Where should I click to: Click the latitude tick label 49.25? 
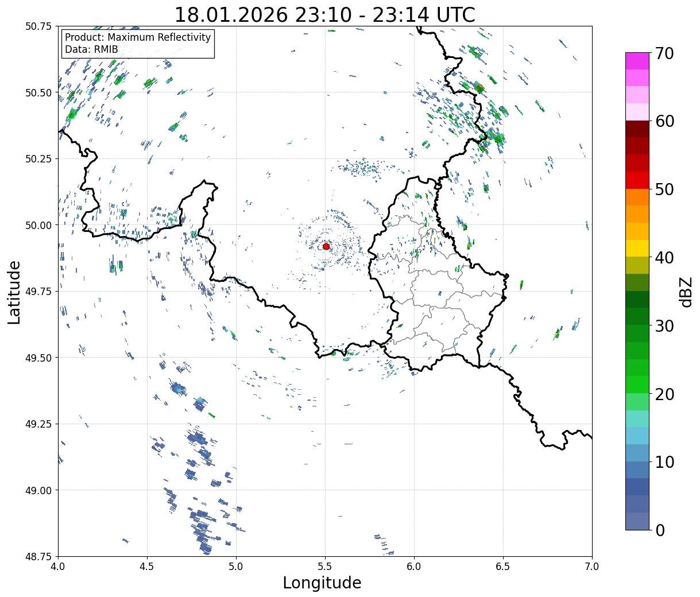(x=38, y=424)
